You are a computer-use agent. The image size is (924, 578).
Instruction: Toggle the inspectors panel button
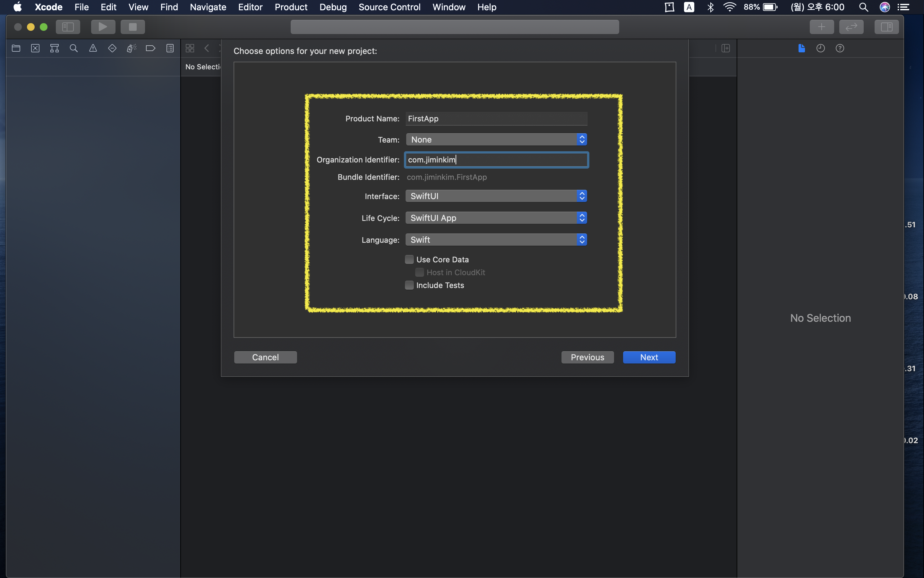click(x=886, y=27)
